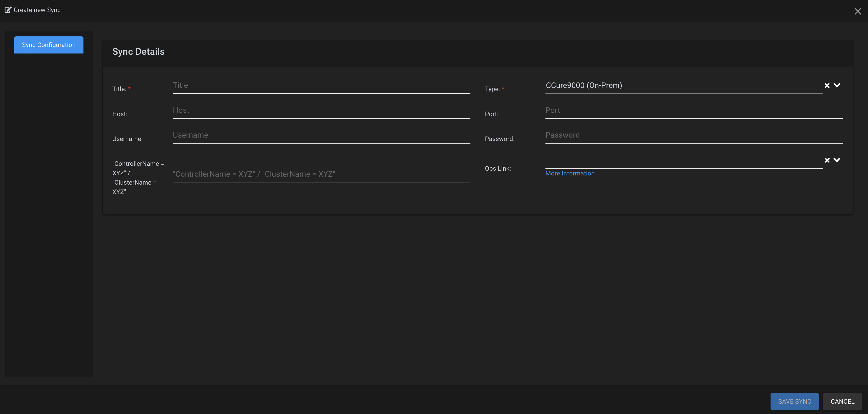Screen dimensions: 868x414
Task: Focus the Title input field
Action: (321, 86)
